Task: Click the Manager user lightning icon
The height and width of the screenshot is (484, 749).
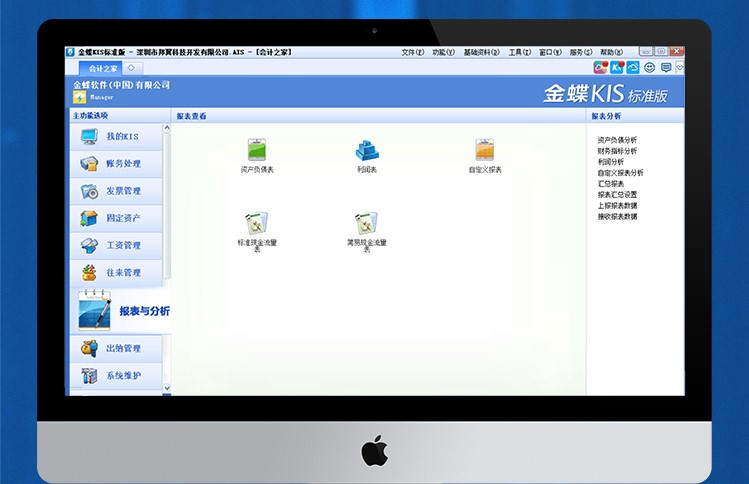Action: point(79,97)
